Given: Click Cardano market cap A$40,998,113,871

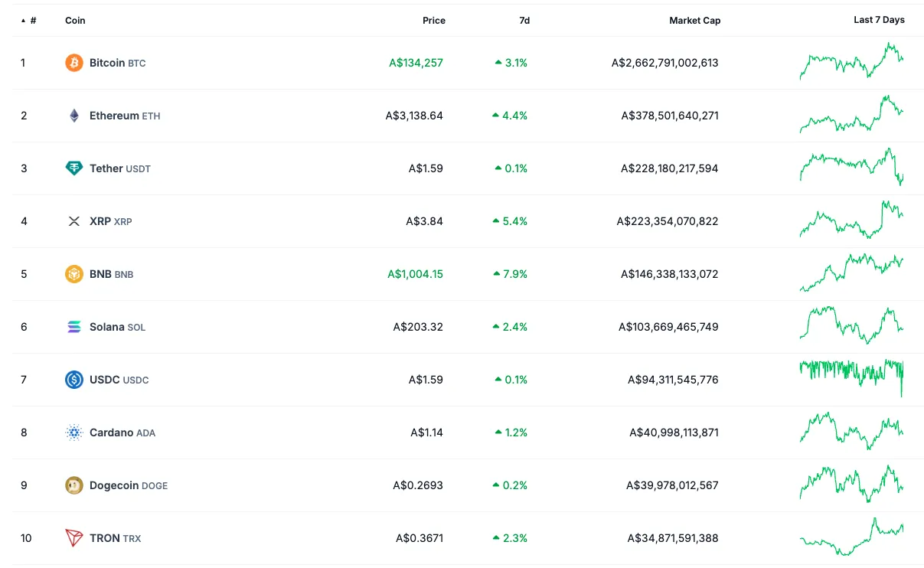Looking at the screenshot, I should (x=674, y=433).
